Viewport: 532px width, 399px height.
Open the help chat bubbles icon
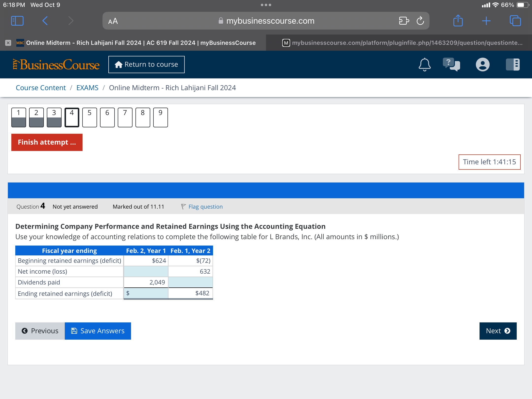[x=451, y=65]
